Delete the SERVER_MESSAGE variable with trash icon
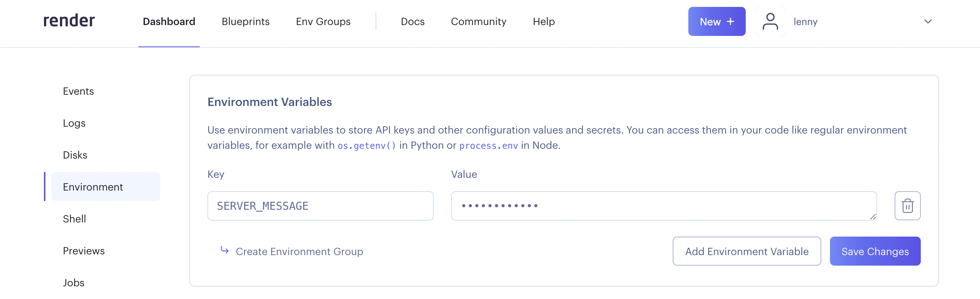Screen dimensions: 980x299 coord(907,205)
